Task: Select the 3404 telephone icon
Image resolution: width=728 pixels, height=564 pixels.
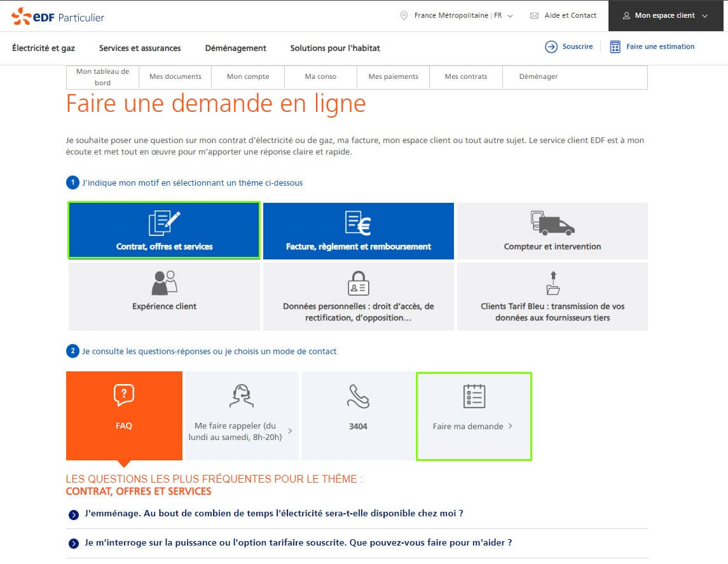Action: [x=358, y=395]
